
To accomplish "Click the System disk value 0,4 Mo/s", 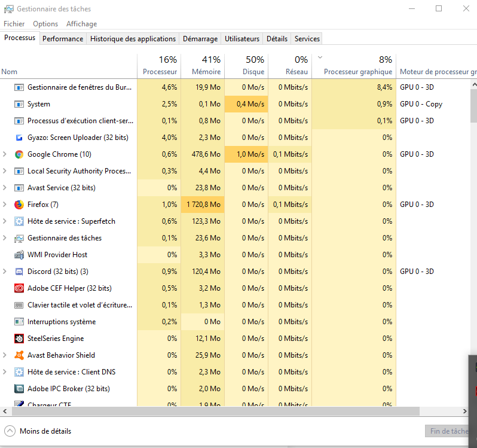I will coord(246,104).
